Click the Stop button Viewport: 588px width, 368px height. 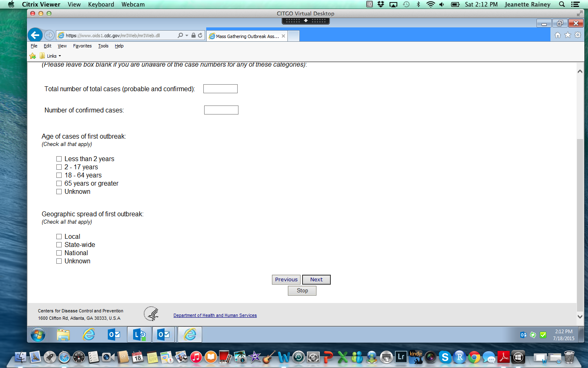pos(302,291)
